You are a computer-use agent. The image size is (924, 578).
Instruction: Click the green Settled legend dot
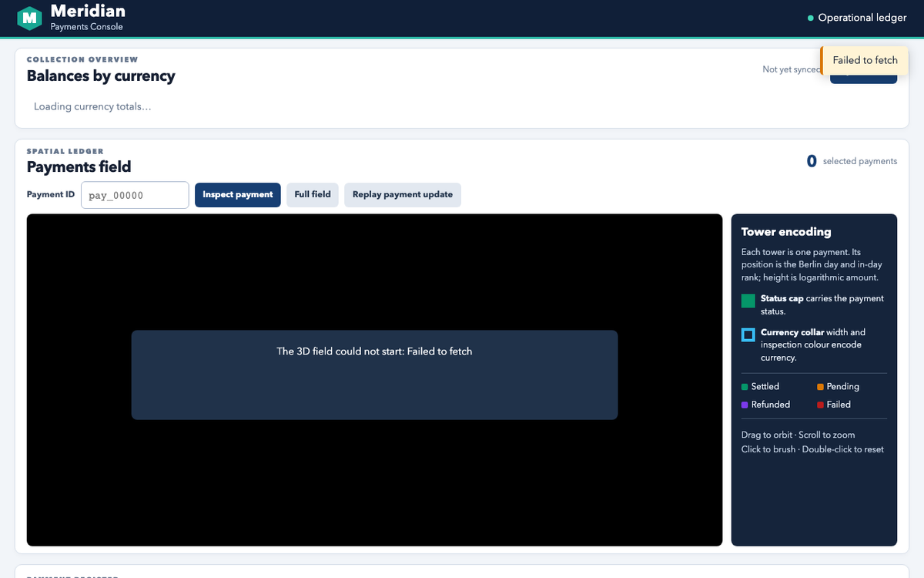[745, 387]
